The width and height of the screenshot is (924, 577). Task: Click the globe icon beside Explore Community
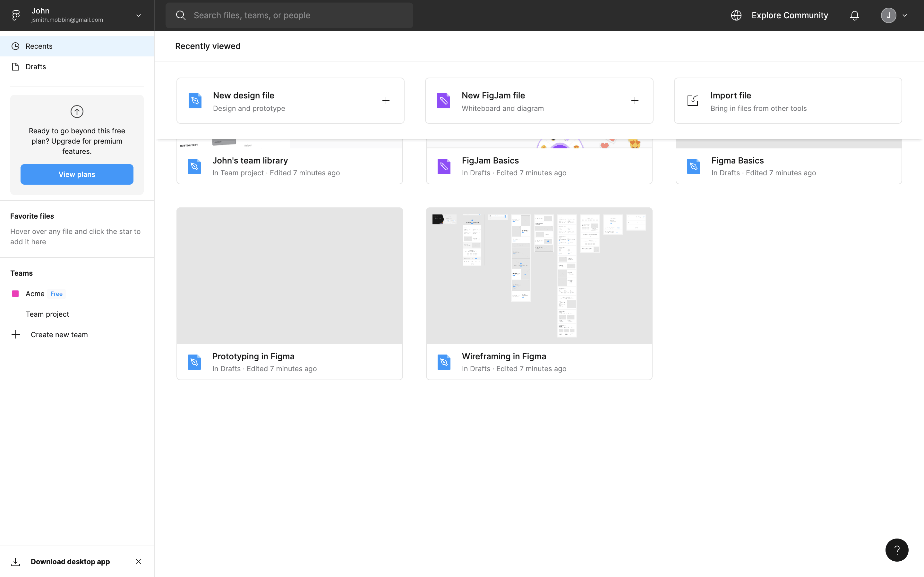pyautogui.click(x=736, y=15)
